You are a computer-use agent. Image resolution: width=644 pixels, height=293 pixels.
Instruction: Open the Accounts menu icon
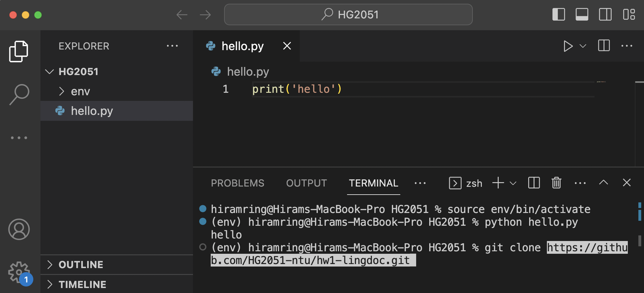click(x=19, y=229)
